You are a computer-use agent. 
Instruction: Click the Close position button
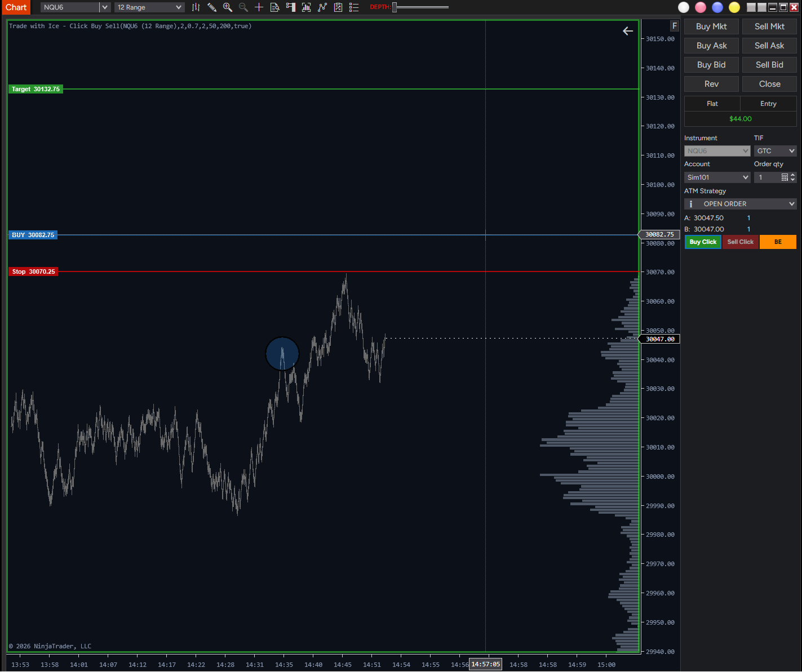click(769, 84)
